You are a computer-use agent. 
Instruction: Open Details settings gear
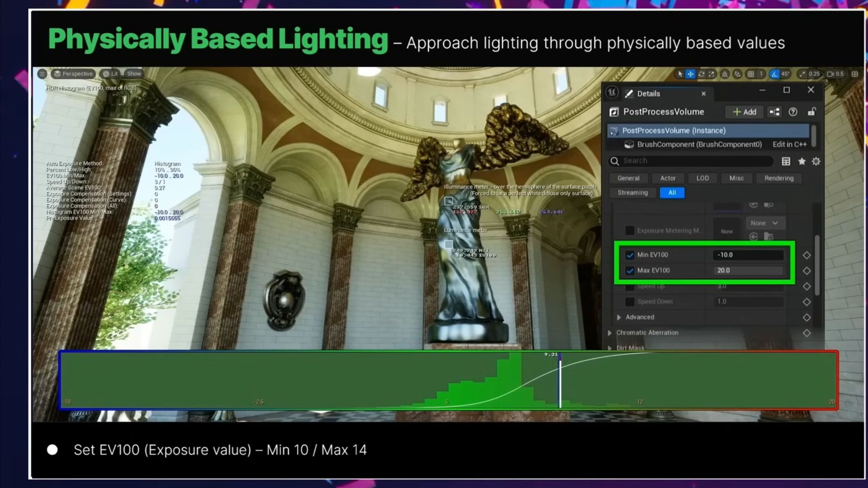click(816, 161)
